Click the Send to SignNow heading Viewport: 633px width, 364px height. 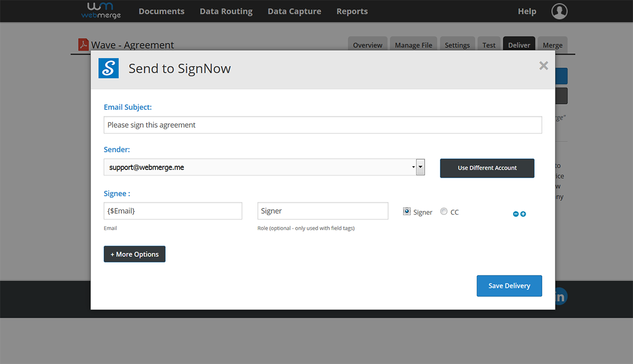[x=180, y=69]
